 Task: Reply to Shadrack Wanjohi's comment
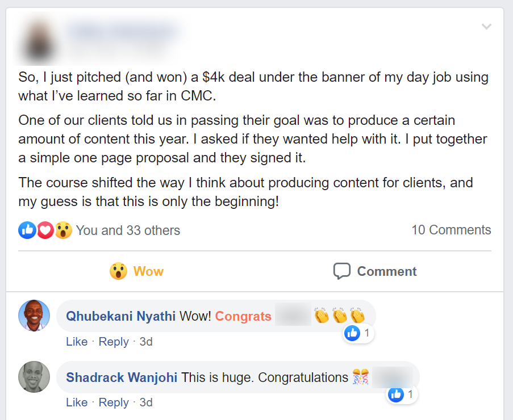(x=114, y=402)
